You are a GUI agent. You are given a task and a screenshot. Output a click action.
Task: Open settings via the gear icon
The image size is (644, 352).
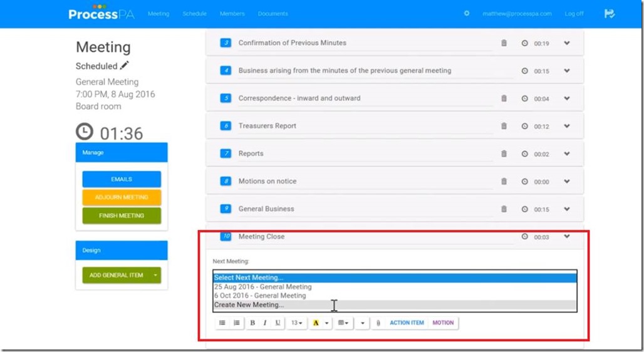click(466, 13)
